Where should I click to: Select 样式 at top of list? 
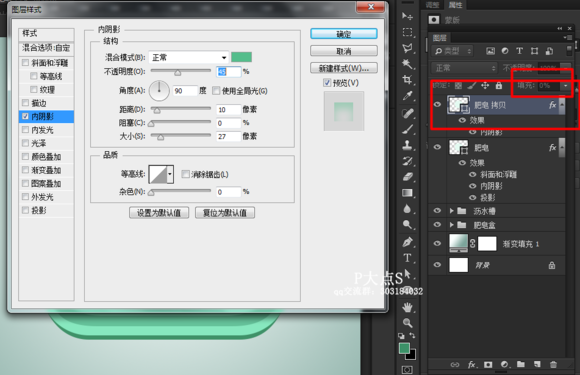(x=46, y=34)
